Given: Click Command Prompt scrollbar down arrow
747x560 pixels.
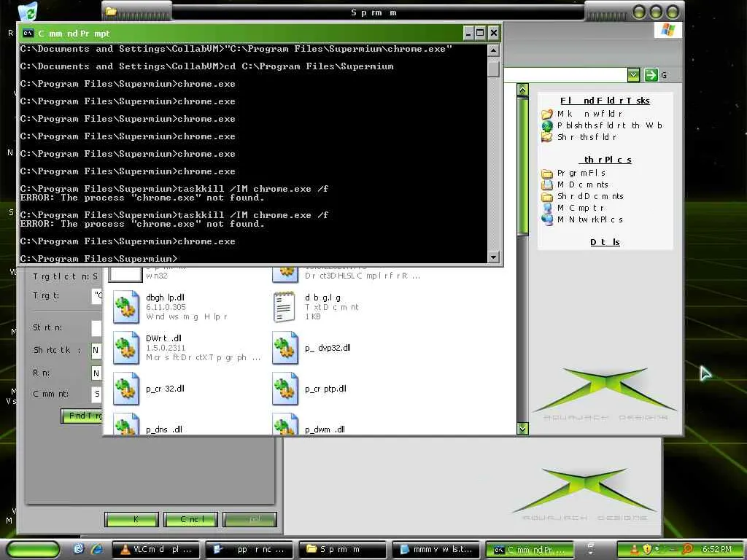Looking at the screenshot, I should [x=494, y=257].
